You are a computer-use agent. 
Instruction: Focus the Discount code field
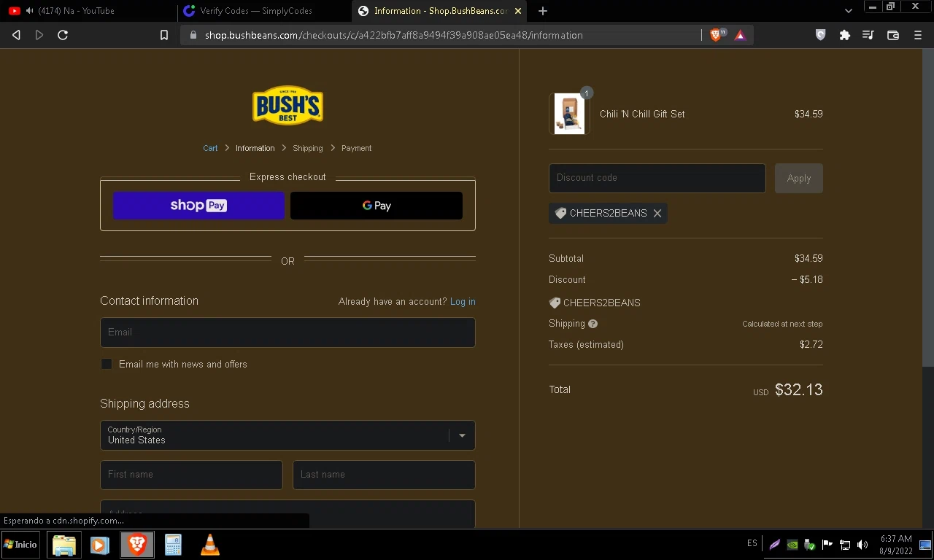657,178
